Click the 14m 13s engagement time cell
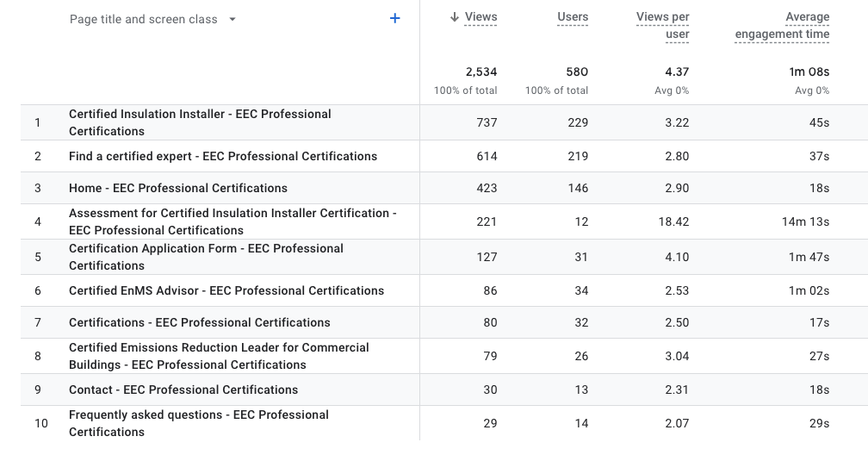 (x=805, y=221)
